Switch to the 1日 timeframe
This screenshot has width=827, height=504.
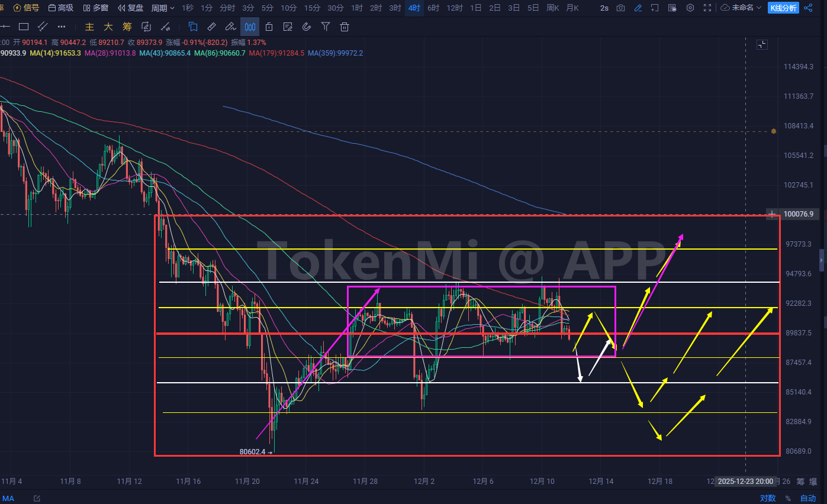pyautogui.click(x=475, y=8)
